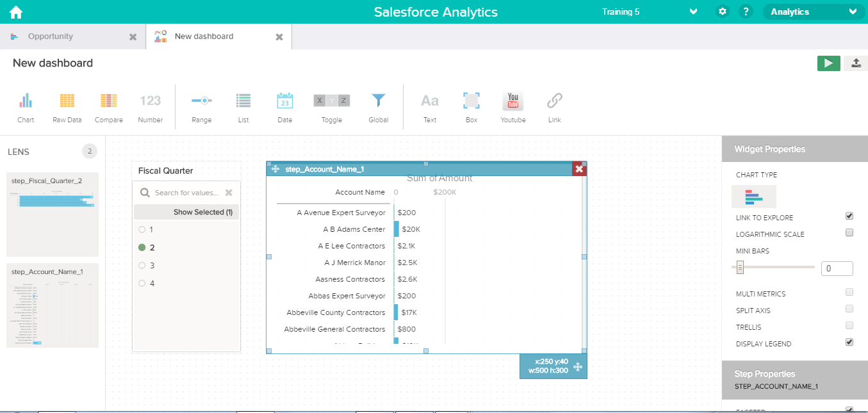
Task: Toggle the Trellis checkbox
Action: tap(849, 325)
